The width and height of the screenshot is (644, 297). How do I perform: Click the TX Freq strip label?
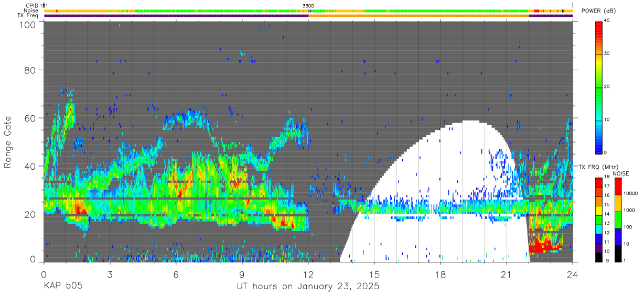[x=28, y=16]
